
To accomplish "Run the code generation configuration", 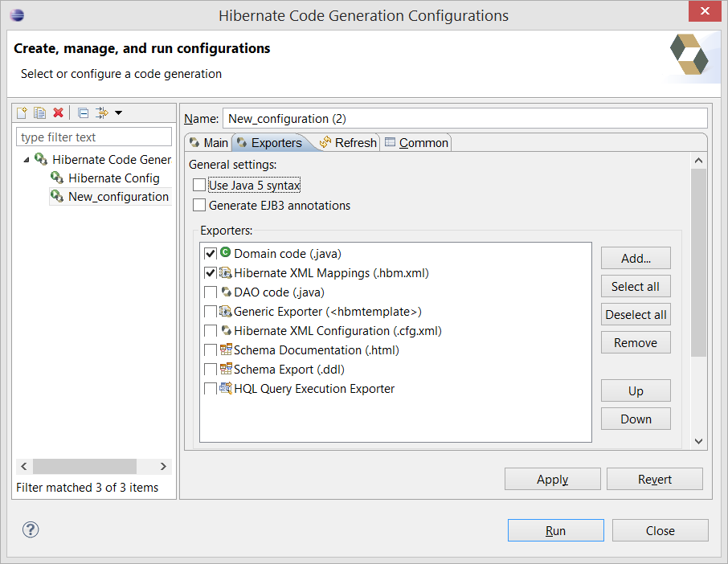I will click(x=556, y=530).
